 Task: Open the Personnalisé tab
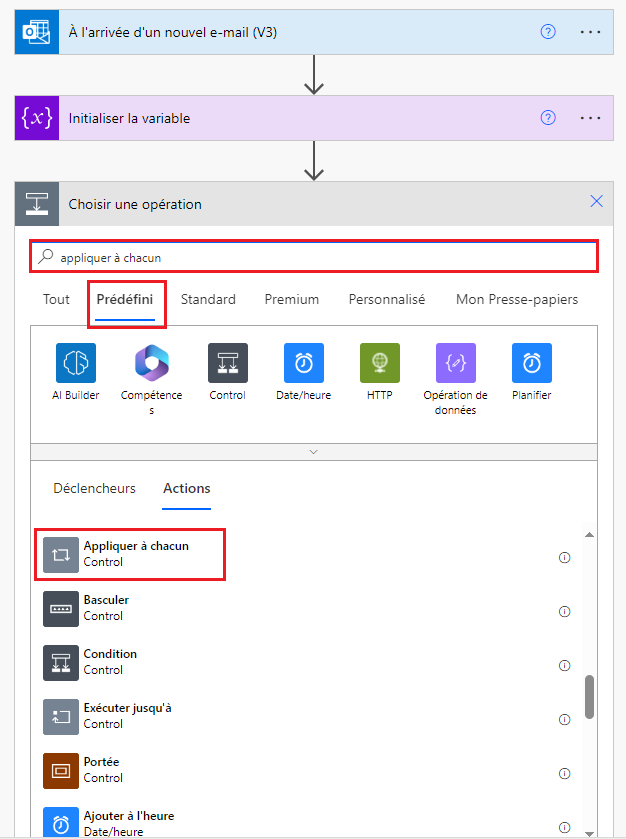pos(387,299)
